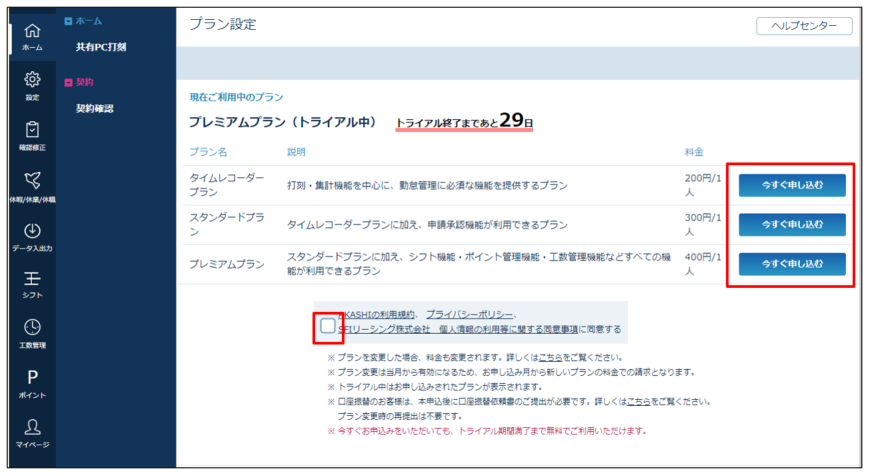Open the ヘルプセンター button
The image size is (869, 476).
[804, 26]
